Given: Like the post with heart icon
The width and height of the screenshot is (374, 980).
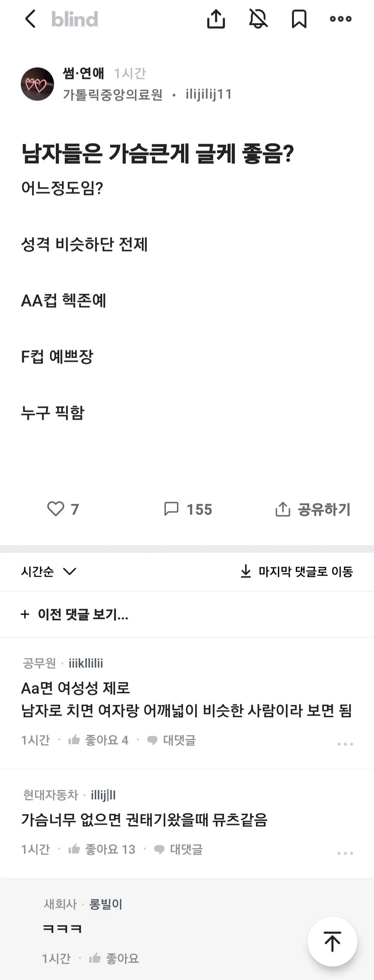Looking at the screenshot, I should click(56, 509).
